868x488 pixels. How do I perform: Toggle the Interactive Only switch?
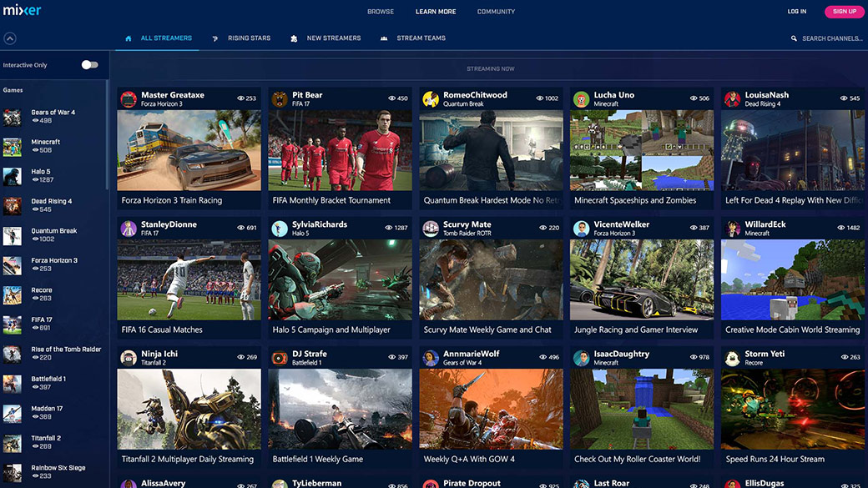(89, 65)
